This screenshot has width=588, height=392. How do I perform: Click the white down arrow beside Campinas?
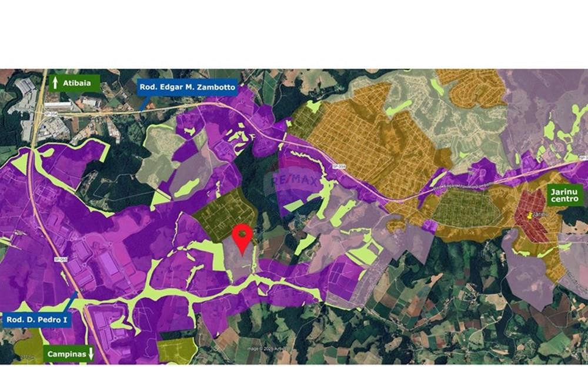91,354
